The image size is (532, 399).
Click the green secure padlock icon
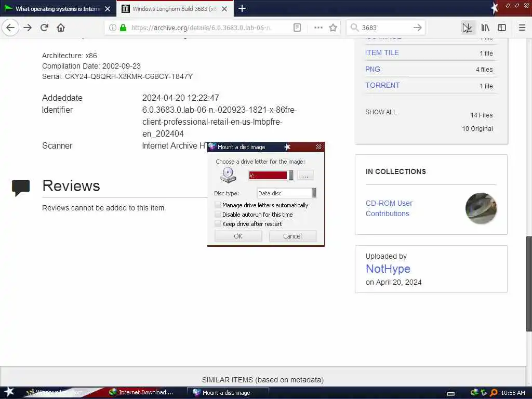pyautogui.click(x=123, y=28)
